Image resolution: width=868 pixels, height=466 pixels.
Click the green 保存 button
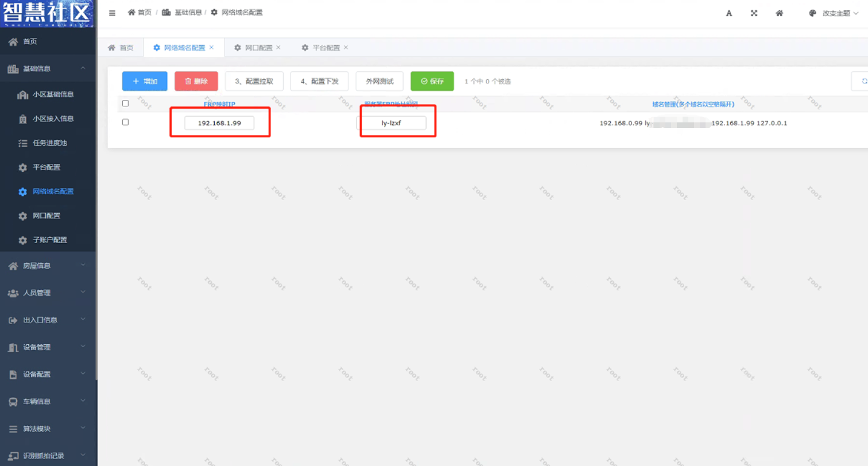click(432, 82)
